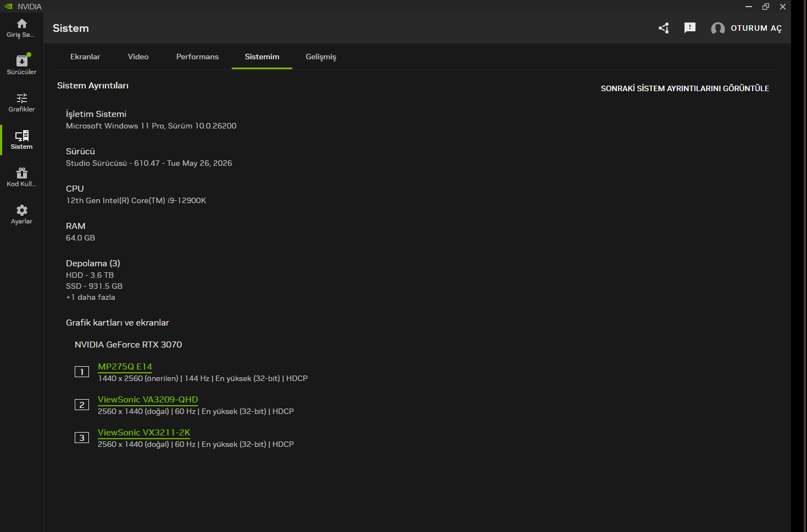
Task: Open the ViewSonic VX3211-2K link
Action: [144, 433]
